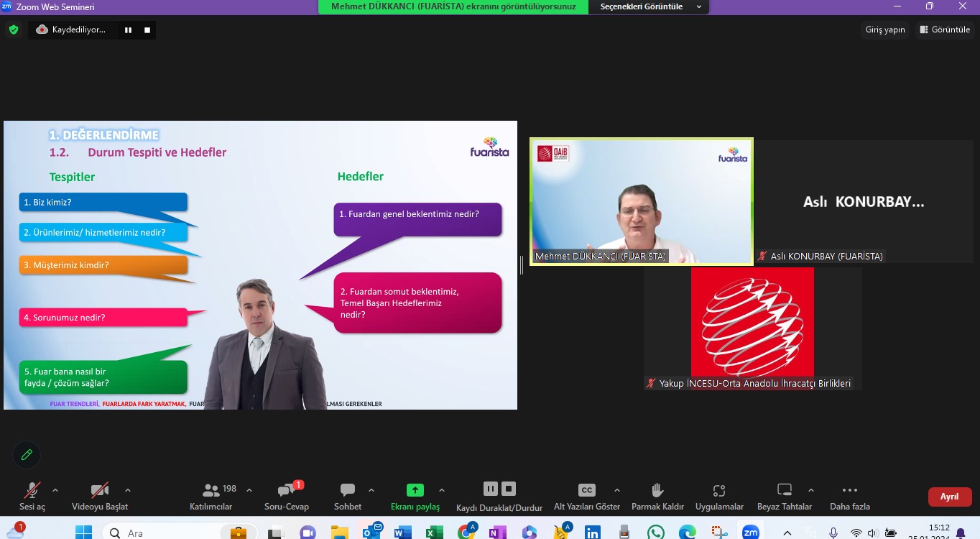
Task: Open Uygulamalar apps panel
Action: (x=719, y=496)
